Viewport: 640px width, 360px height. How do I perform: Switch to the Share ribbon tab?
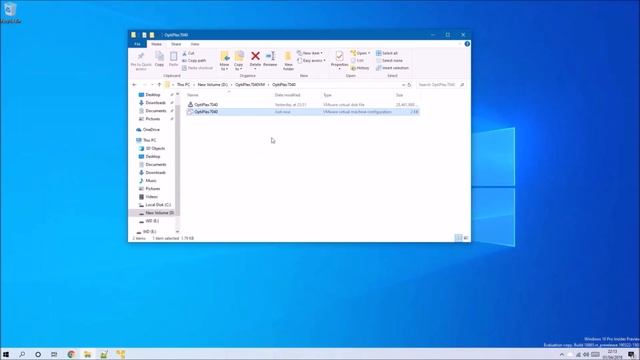[176, 44]
